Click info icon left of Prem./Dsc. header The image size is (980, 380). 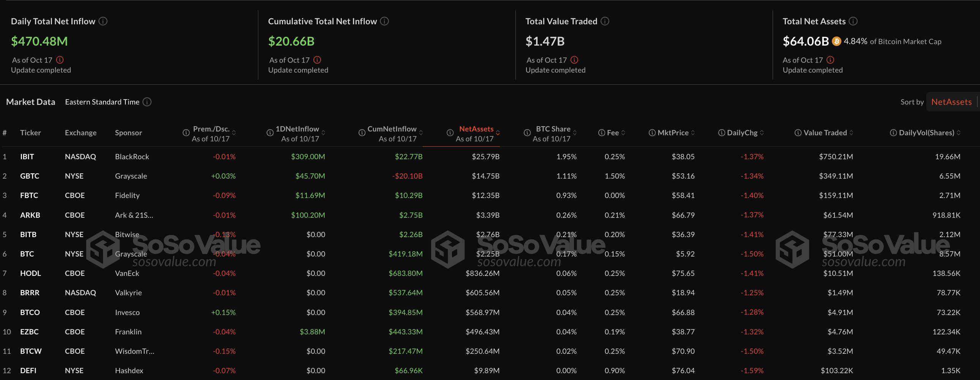click(186, 133)
